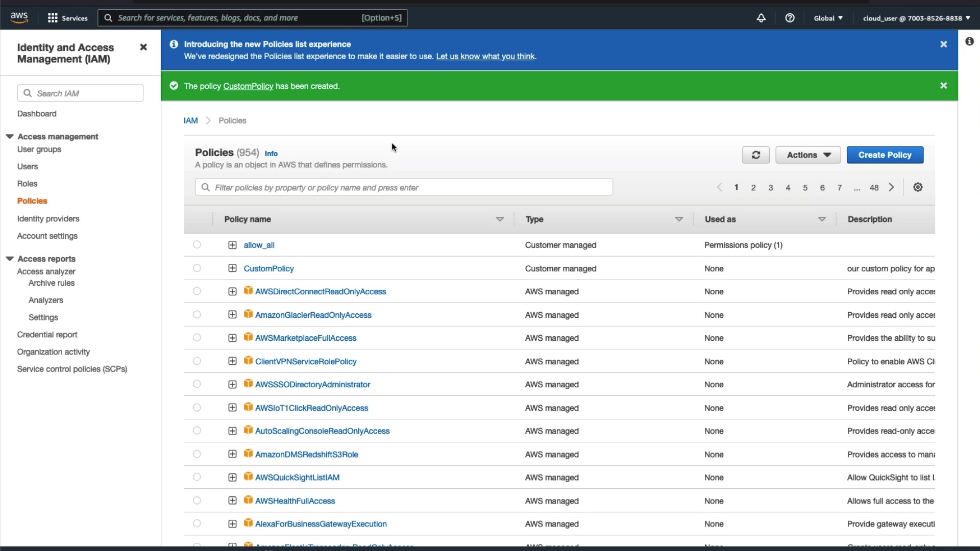Select AWSMarketplaceFullAccess radio button
980x551 pixels.
coord(197,338)
